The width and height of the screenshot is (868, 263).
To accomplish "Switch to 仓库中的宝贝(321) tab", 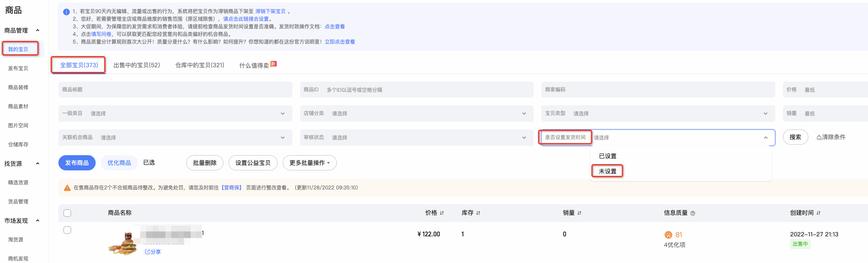I will click(x=200, y=65).
